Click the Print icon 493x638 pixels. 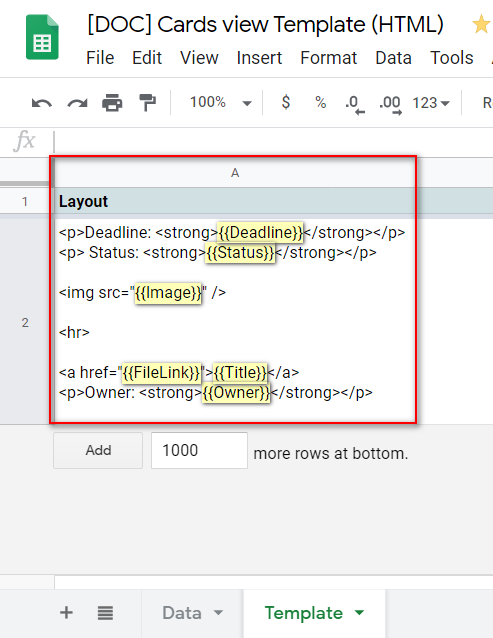(x=112, y=103)
